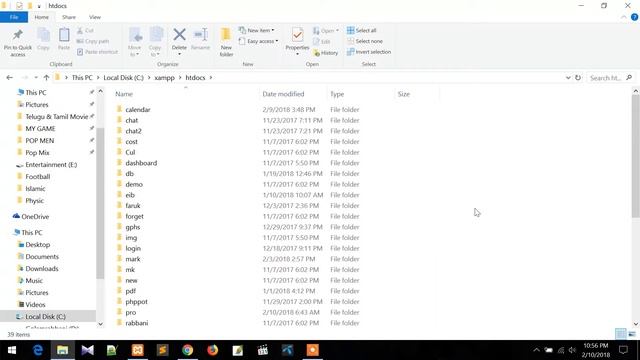Open the New item dropdown

(257, 31)
